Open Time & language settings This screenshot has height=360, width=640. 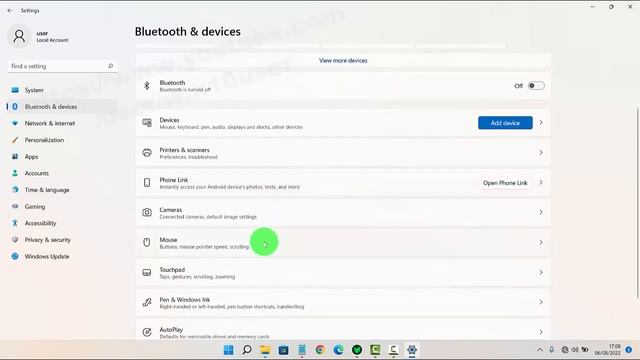tap(62, 190)
